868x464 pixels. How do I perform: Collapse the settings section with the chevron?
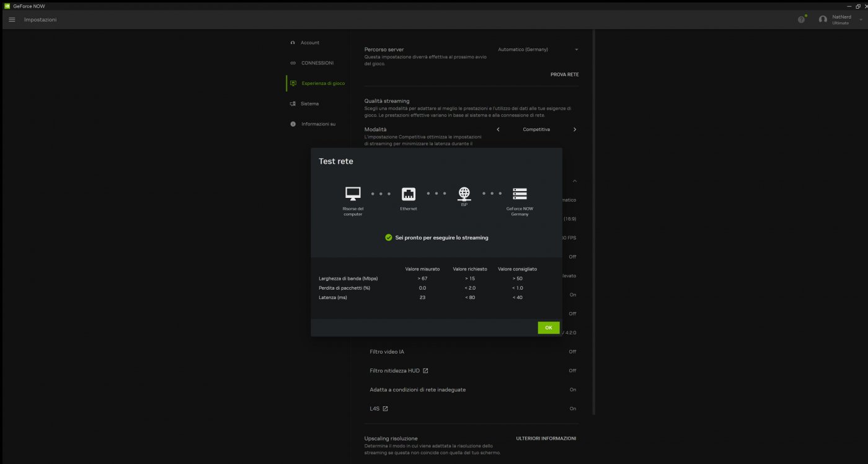pos(574,181)
